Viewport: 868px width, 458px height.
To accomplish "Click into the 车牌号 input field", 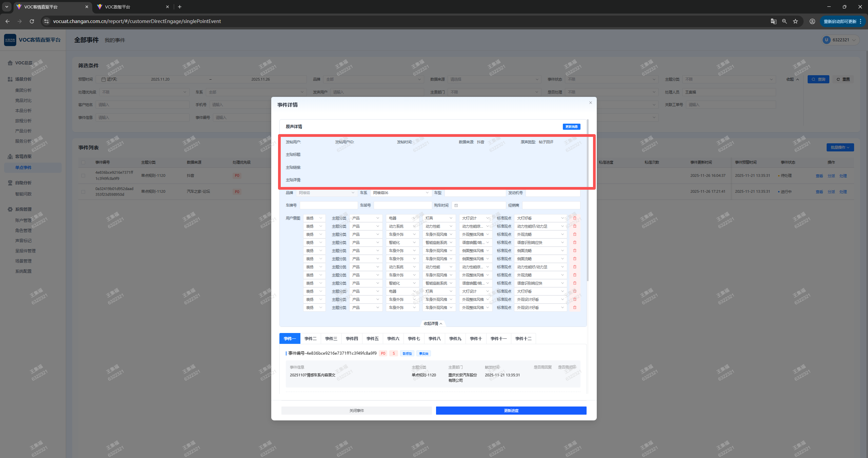I will pos(328,205).
